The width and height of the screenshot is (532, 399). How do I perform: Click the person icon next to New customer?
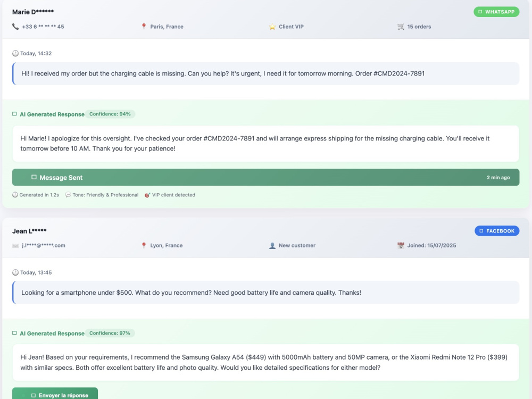[x=272, y=245]
